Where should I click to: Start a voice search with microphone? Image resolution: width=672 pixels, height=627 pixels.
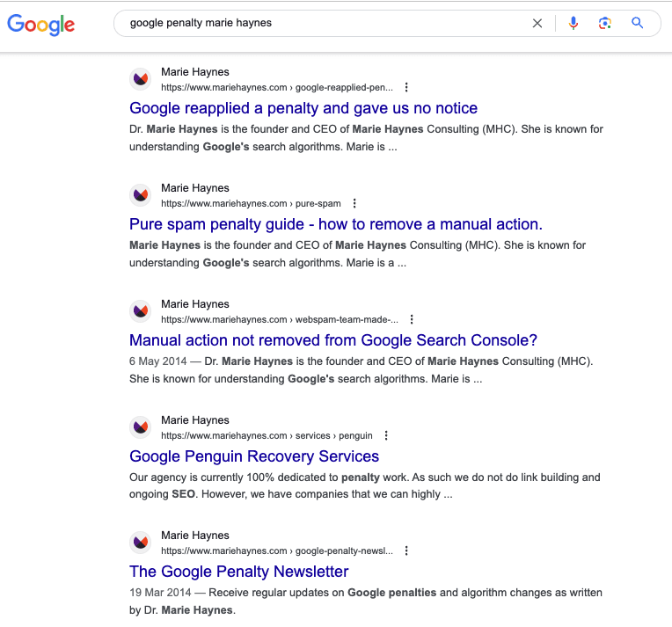(x=573, y=24)
